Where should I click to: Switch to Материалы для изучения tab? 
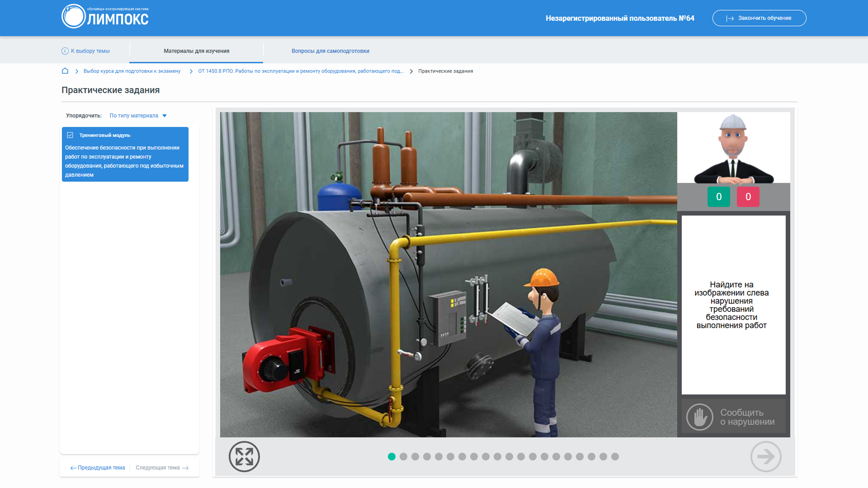pos(196,51)
